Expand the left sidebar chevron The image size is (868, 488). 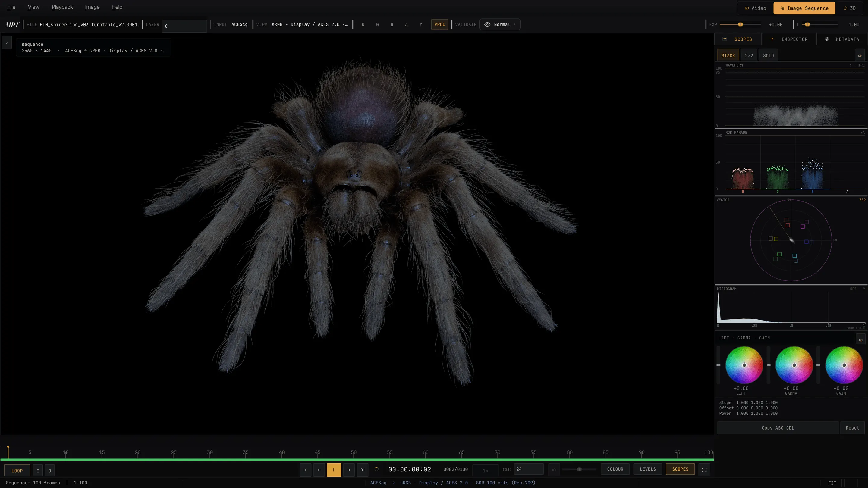[x=7, y=43]
